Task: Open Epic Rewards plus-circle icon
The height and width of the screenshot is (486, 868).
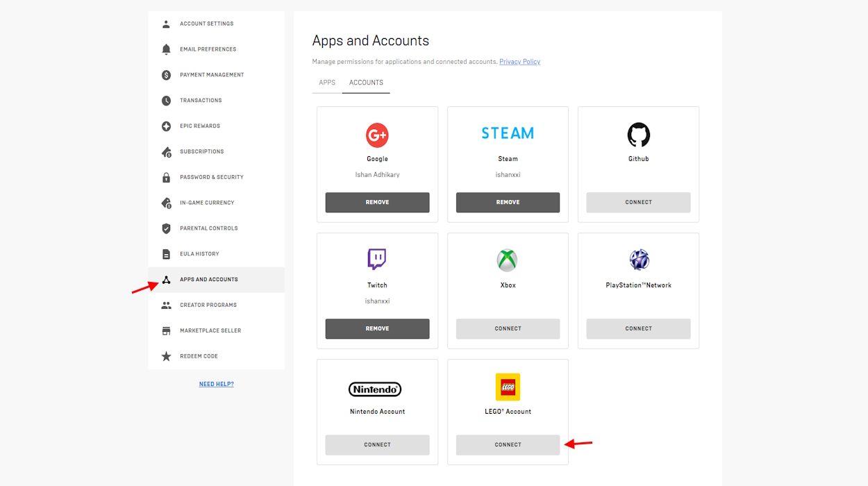Action: click(166, 126)
